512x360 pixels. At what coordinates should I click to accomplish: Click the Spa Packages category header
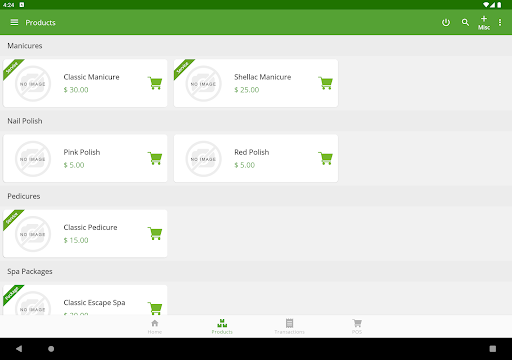click(x=30, y=272)
